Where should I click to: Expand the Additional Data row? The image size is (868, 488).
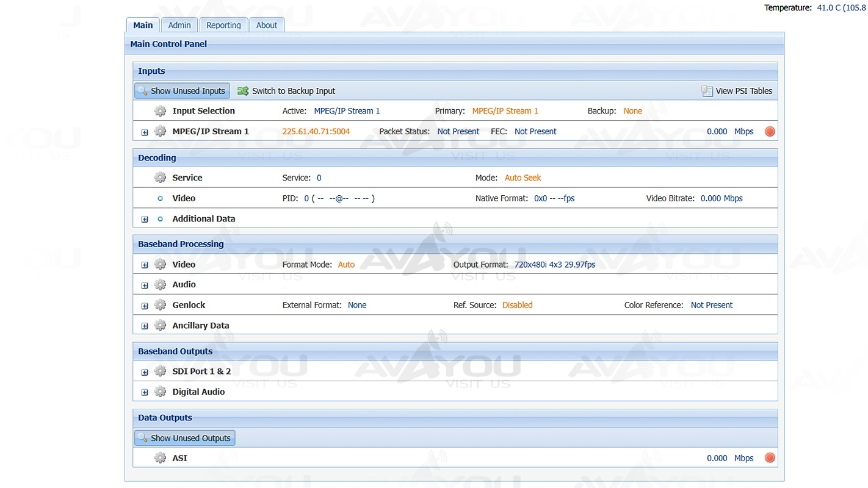pos(145,219)
